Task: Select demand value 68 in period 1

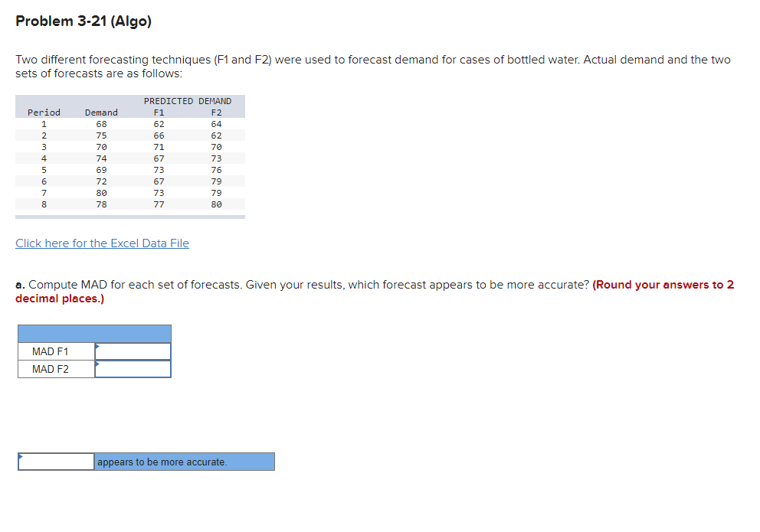Action: tap(101, 123)
